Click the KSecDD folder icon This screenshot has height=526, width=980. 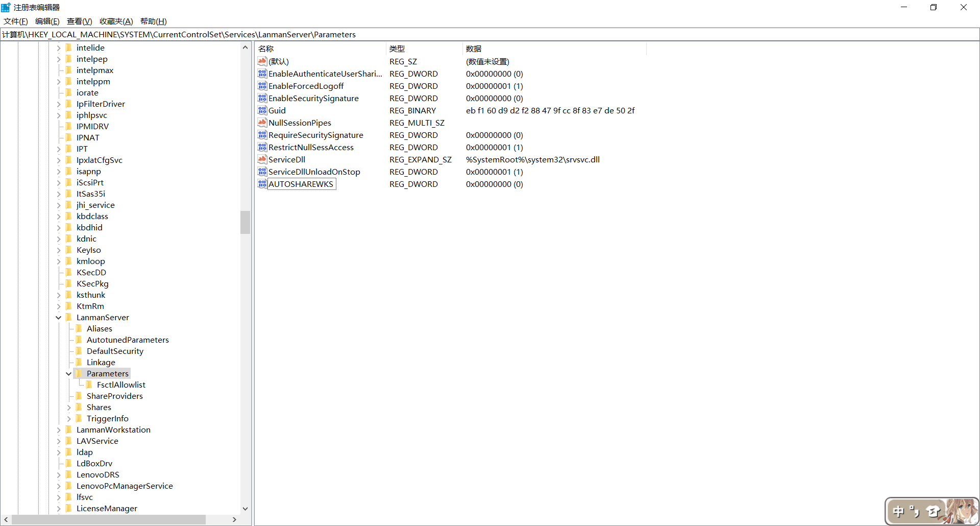coord(69,272)
